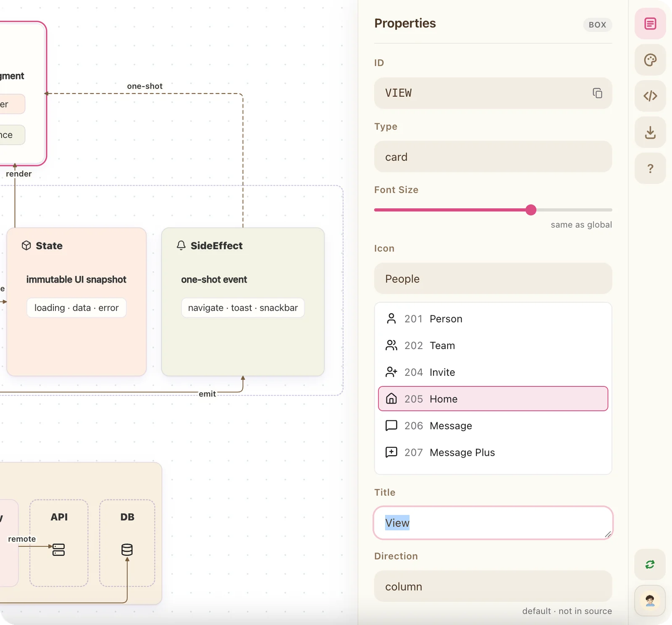The image size is (672, 625).
Task: Click the cube icon on State card
Action: pos(26,245)
